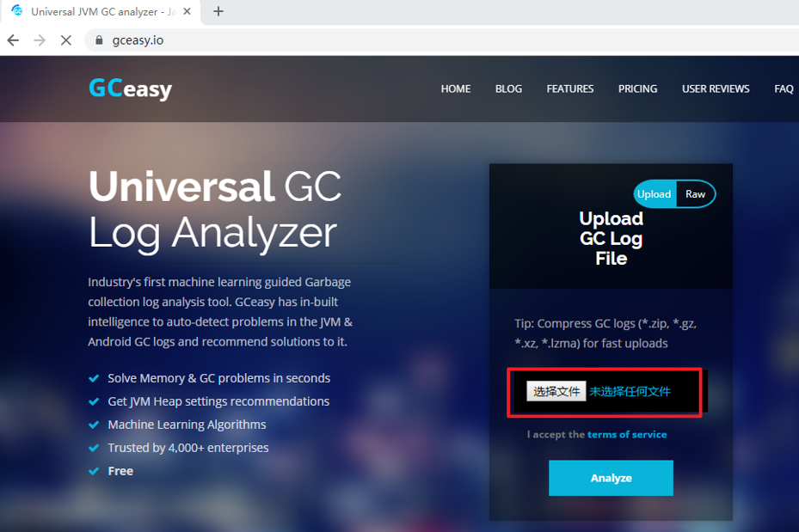Click the Analyze button

611,478
